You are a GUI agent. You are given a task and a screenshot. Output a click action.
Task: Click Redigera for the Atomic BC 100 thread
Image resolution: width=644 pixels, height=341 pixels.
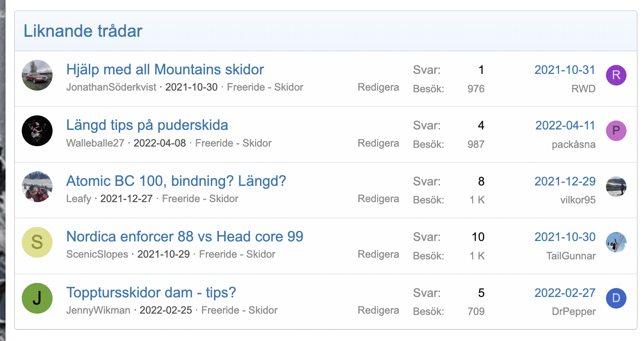pyautogui.click(x=378, y=199)
